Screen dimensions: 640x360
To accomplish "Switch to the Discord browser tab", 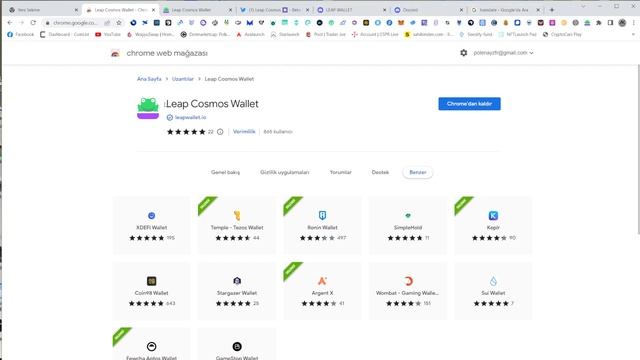I will (428, 10).
